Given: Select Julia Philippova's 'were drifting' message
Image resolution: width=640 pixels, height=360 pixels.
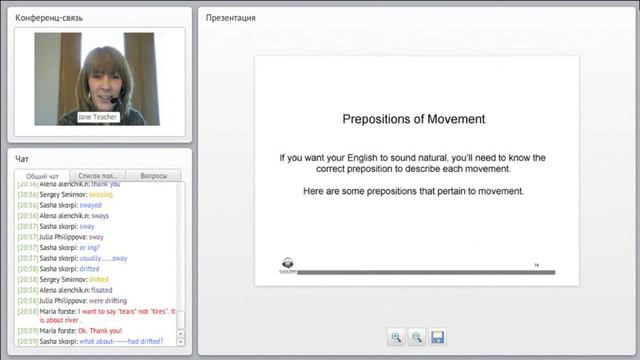Looking at the screenshot, I should (72, 301).
